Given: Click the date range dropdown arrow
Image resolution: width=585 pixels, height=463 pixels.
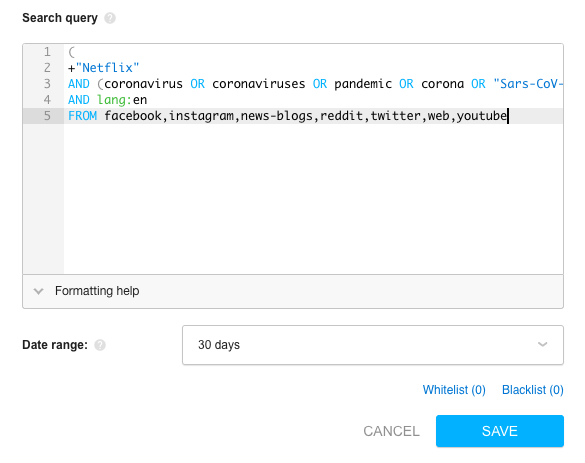Looking at the screenshot, I should 542,344.
